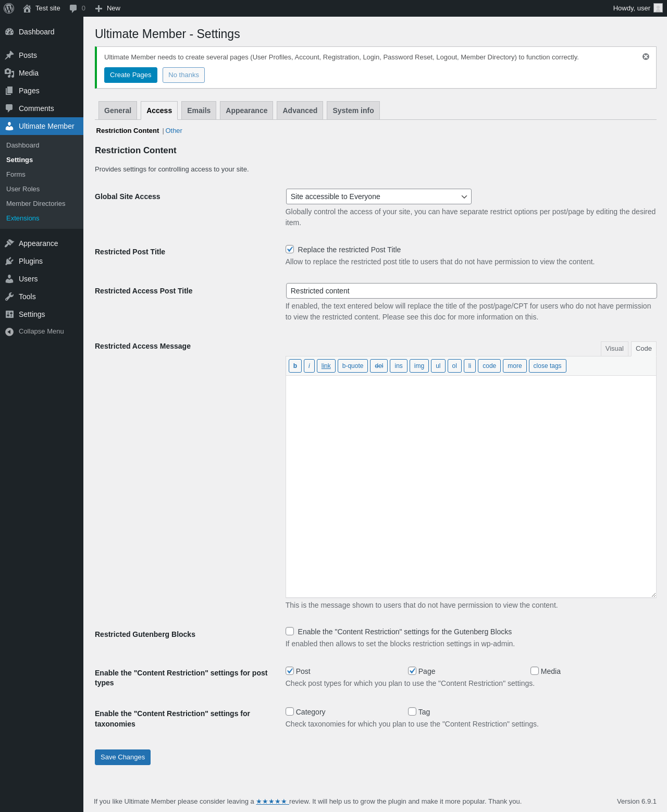Open the Advanced settings tab
667x812 pixels.
click(300, 110)
